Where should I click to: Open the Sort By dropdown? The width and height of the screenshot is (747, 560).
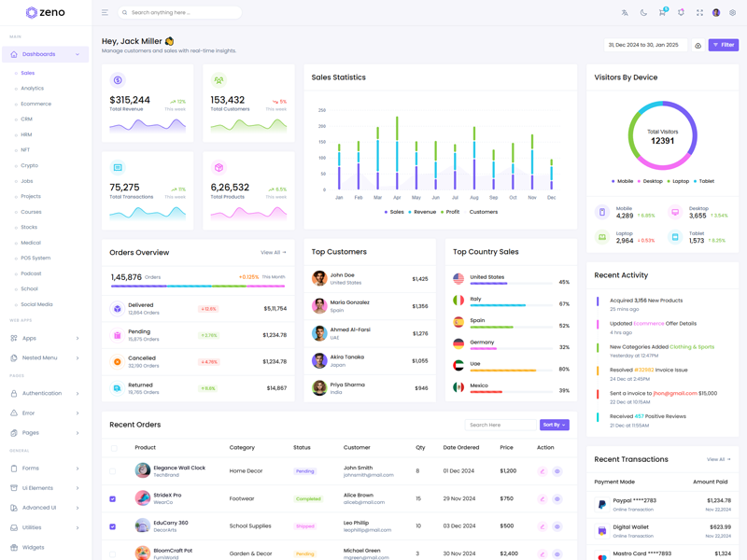tap(554, 425)
